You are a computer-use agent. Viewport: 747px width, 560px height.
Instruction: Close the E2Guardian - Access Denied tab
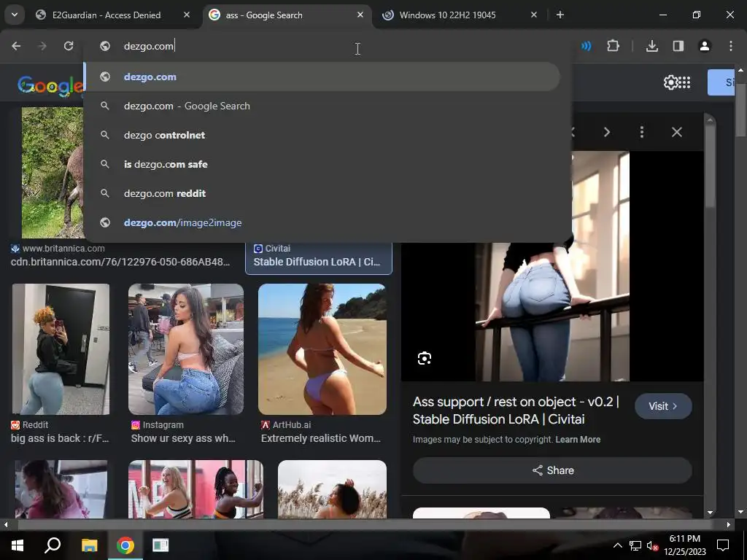187,15
